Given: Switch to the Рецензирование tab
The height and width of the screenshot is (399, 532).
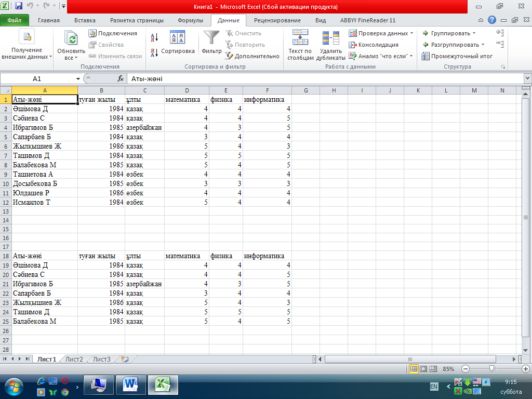Looking at the screenshot, I should pos(277,20).
